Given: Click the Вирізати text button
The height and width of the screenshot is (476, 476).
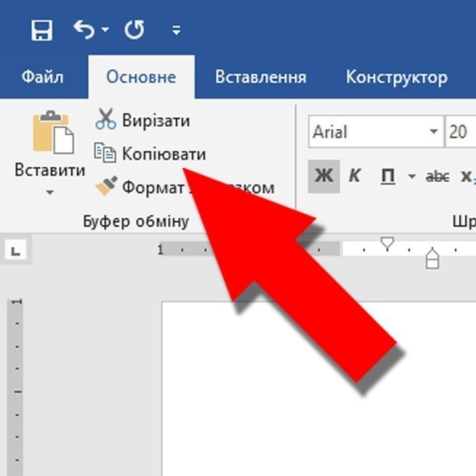Looking at the screenshot, I should (156, 120).
